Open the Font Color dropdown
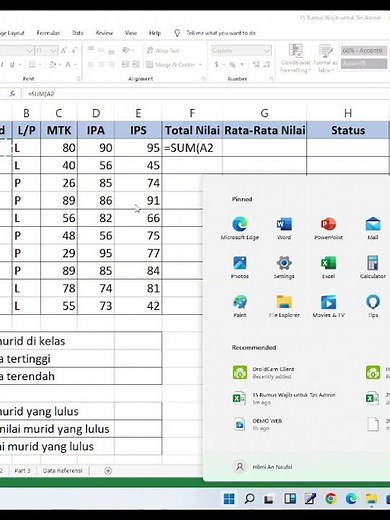Viewport: 390px width, 520px height. [75, 64]
